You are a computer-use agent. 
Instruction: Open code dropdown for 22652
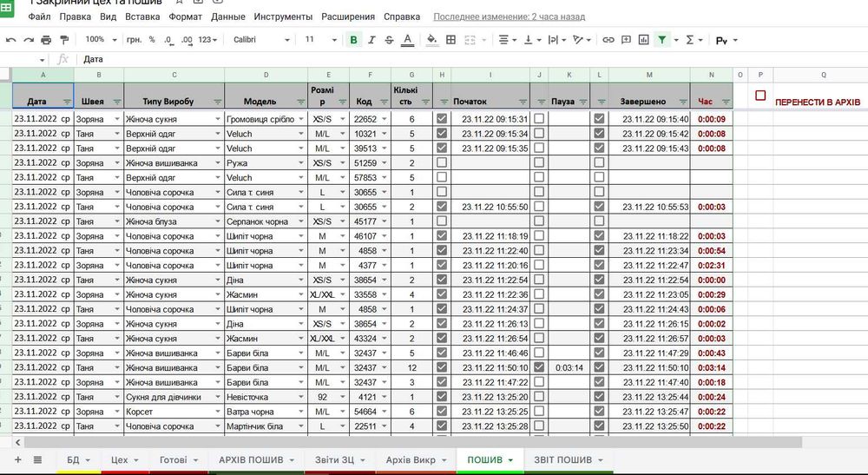(384, 119)
